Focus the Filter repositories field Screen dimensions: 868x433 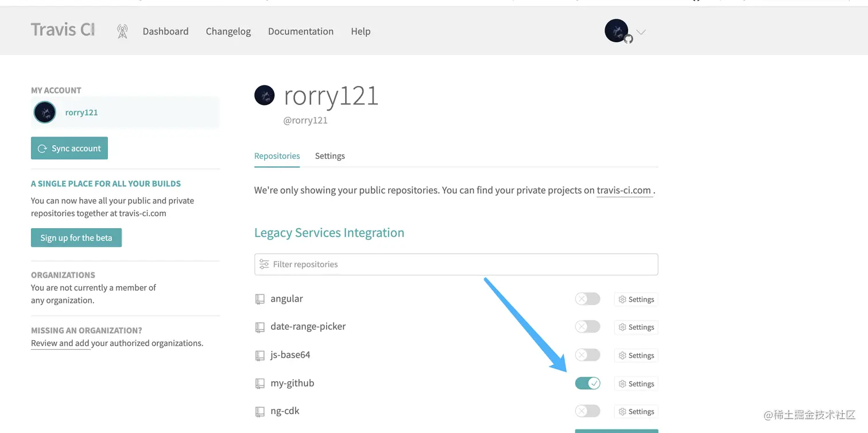[x=456, y=264]
